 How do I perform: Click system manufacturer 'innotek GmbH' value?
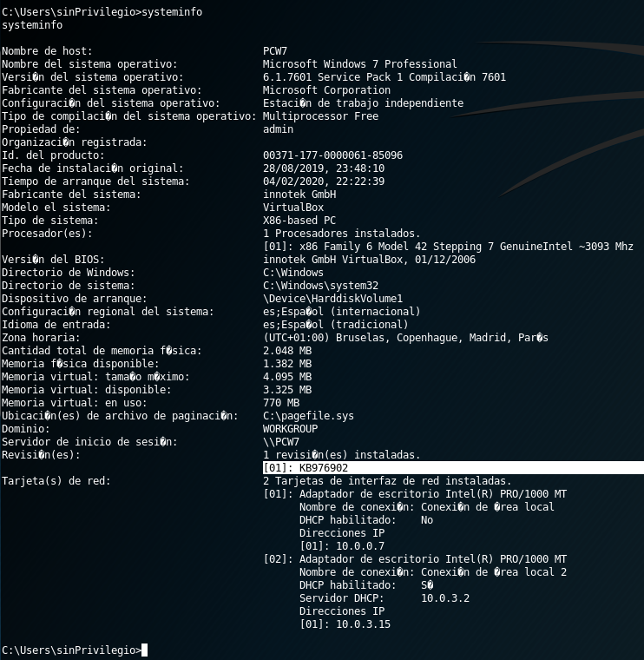299,195
